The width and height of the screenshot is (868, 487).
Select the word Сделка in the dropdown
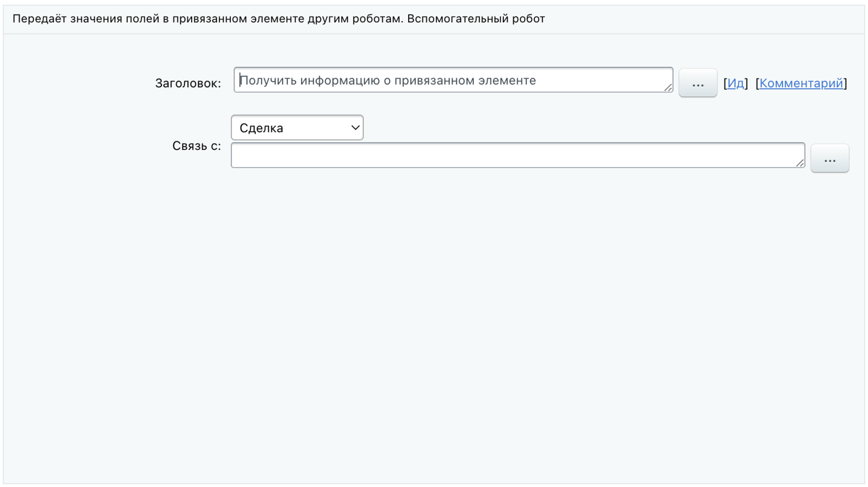coord(261,128)
